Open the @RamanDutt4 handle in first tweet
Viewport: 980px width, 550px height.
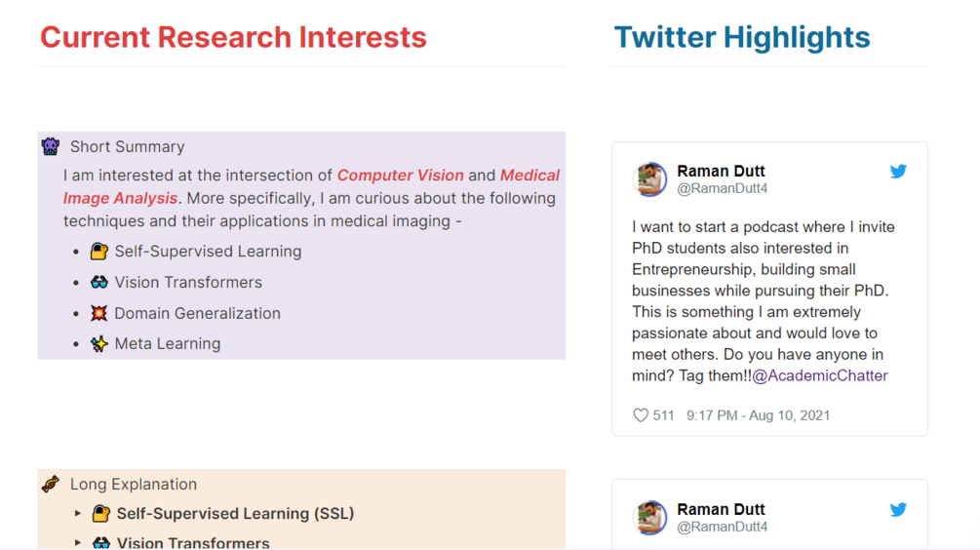(723, 188)
